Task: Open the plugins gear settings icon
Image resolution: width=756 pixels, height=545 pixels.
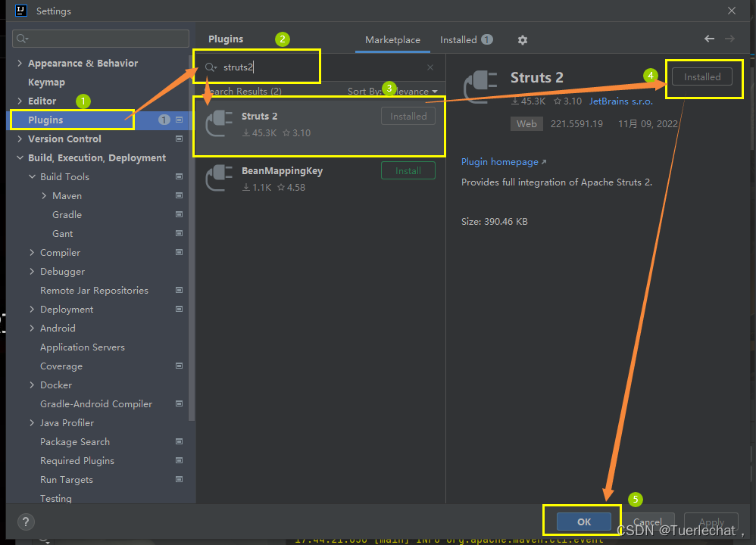Action: tap(522, 40)
